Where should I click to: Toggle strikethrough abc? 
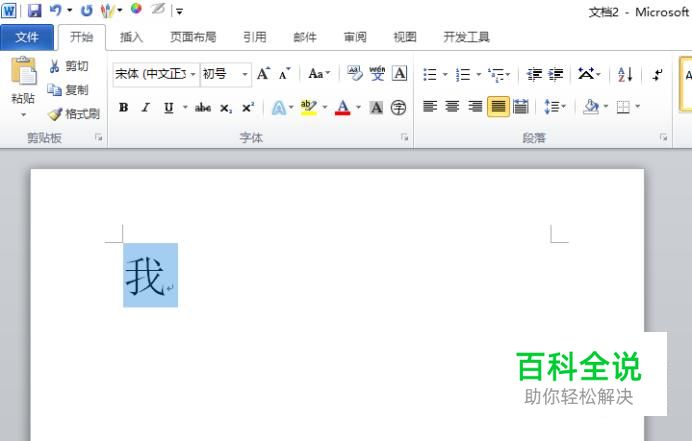coord(203,107)
